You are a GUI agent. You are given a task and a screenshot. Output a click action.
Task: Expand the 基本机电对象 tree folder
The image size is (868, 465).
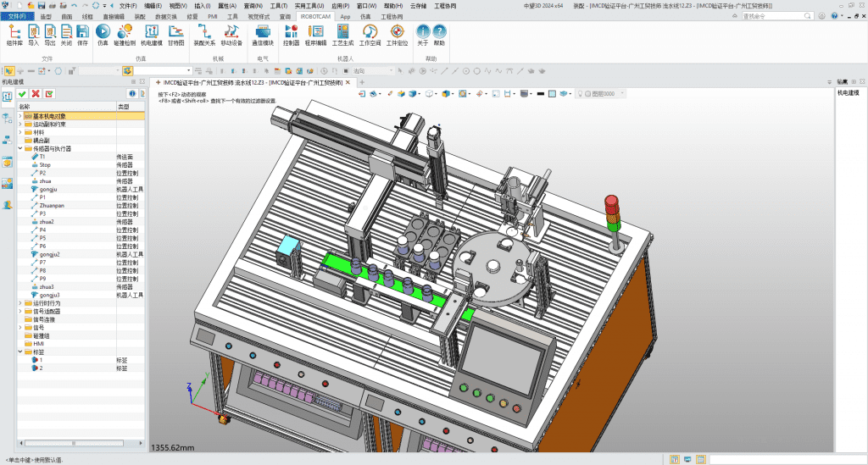click(x=20, y=116)
